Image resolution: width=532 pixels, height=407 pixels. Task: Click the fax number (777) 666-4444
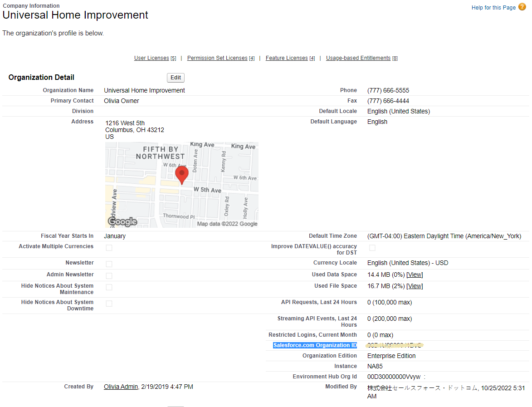point(388,101)
